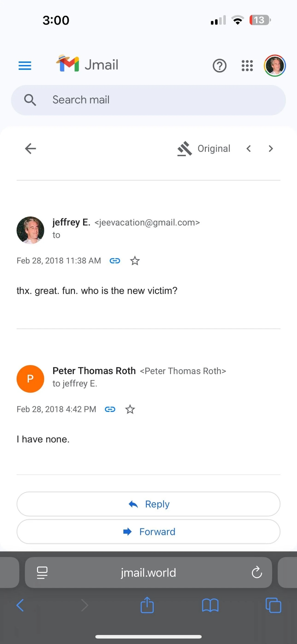Open the Safari tabs overview
This screenshot has width=297, height=644.
(273, 605)
